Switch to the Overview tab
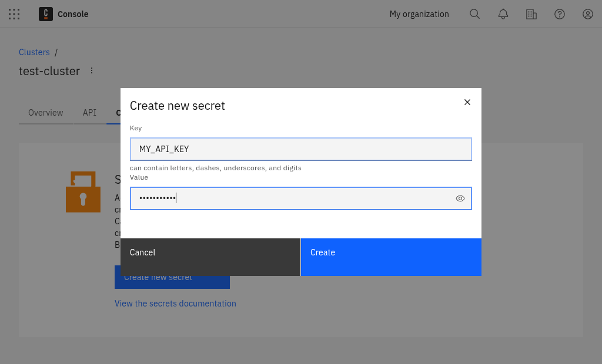602x364 pixels. pyautogui.click(x=45, y=112)
